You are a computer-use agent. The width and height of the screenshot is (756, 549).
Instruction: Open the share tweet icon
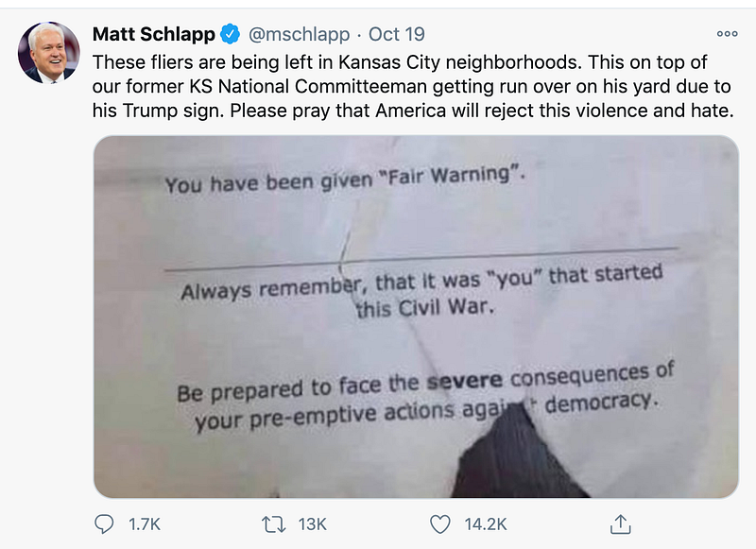pos(621,523)
